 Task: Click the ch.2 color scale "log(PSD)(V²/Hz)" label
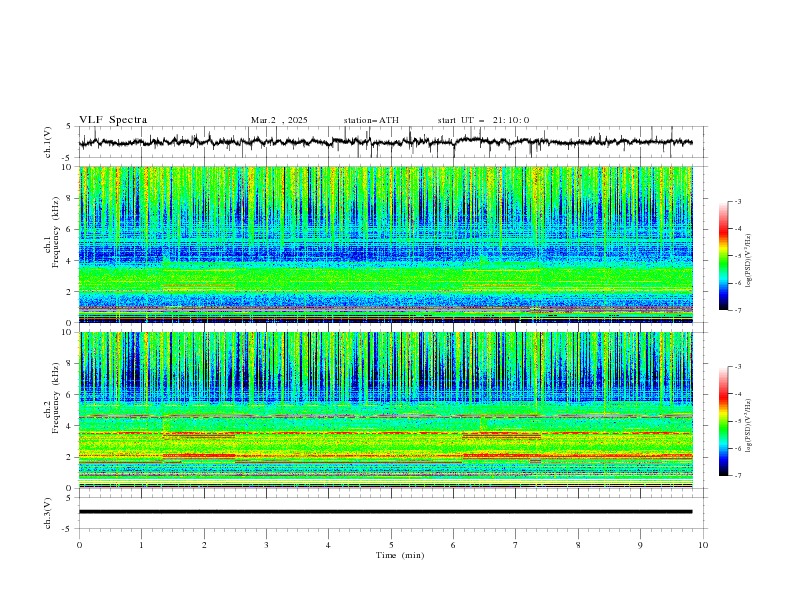point(748,426)
